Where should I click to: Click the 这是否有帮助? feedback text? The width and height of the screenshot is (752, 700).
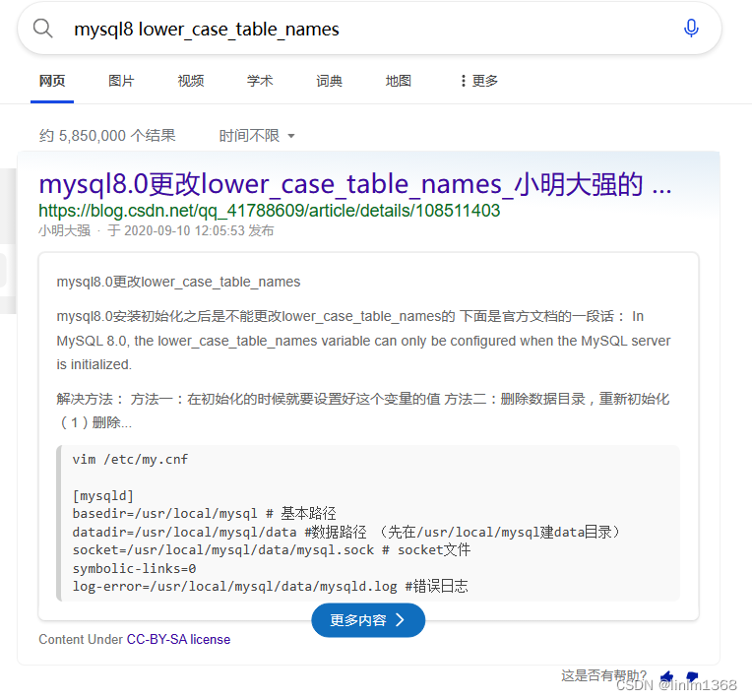603,675
